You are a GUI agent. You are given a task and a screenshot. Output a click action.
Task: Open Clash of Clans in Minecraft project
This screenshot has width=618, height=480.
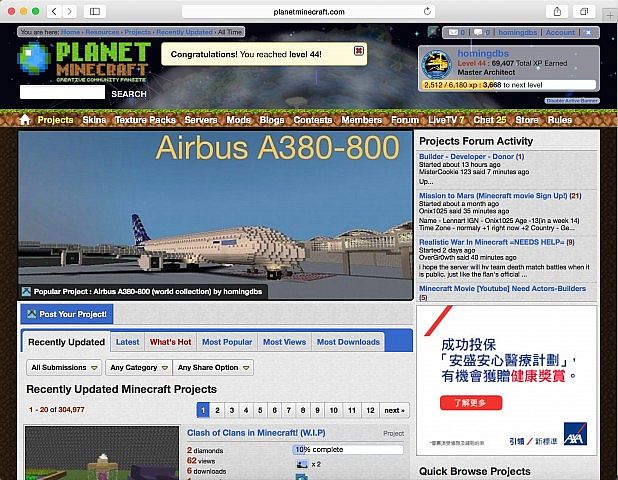[256, 433]
